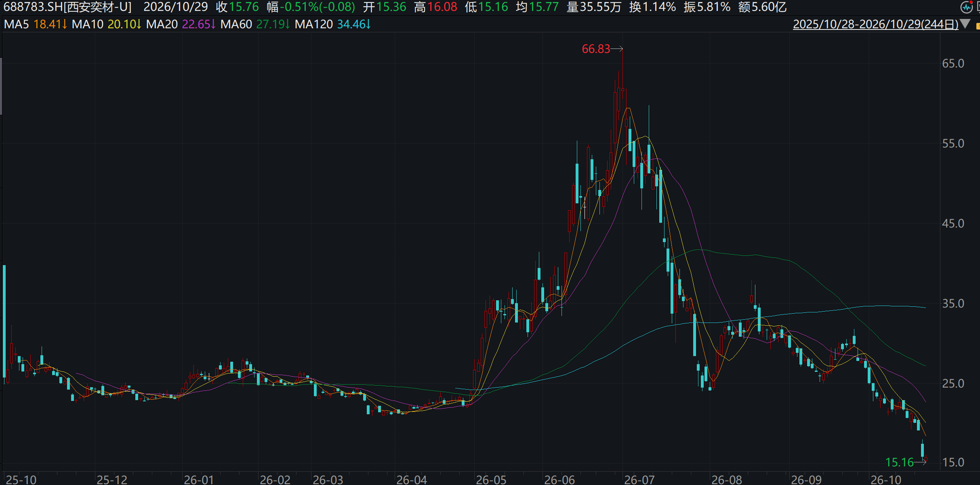Click the turnover rate 换1.14%
The width and height of the screenshot is (980, 485).
point(652,7)
